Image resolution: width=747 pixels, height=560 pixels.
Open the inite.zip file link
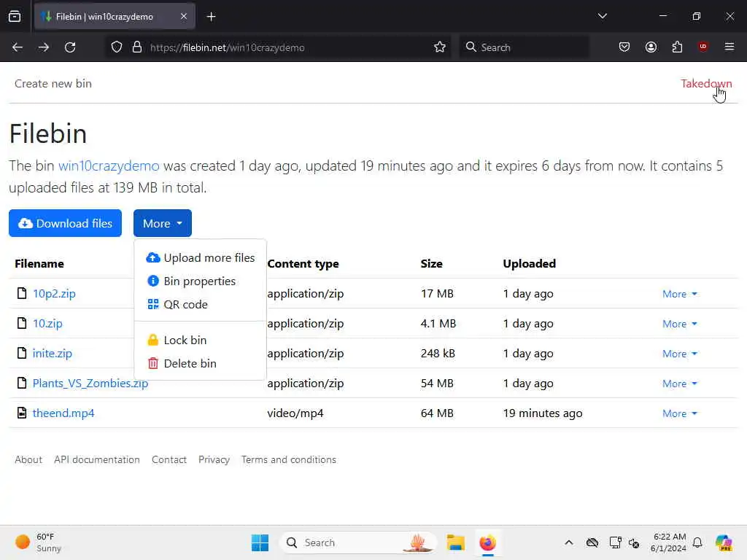53,354
